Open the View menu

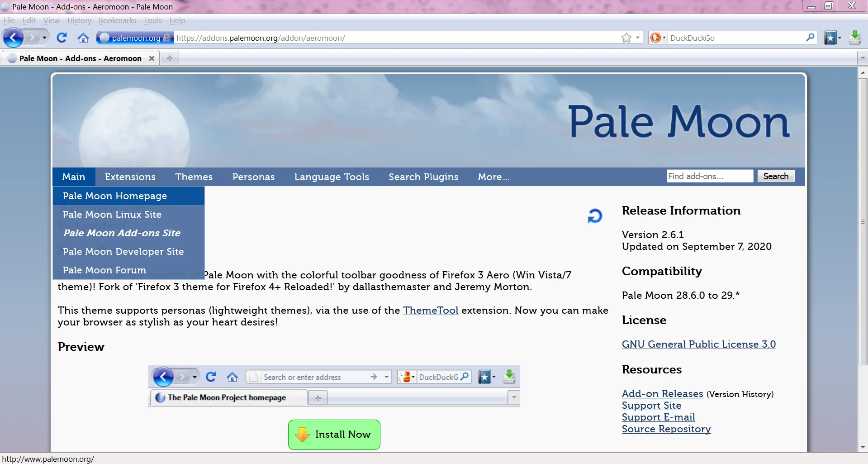coord(52,20)
